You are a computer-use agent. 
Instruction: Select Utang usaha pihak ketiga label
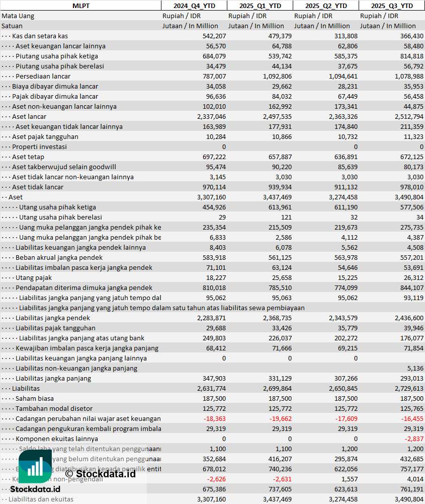(57, 207)
